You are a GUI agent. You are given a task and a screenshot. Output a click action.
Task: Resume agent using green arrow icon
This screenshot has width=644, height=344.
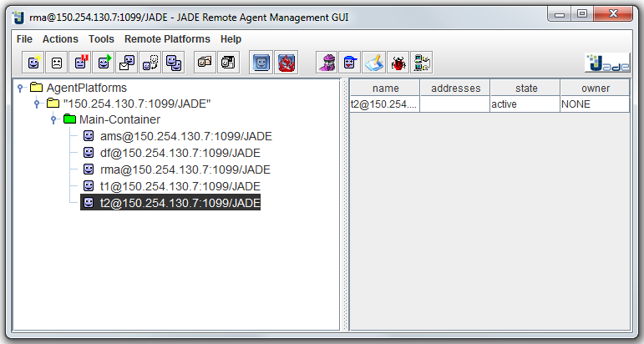[x=104, y=63]
